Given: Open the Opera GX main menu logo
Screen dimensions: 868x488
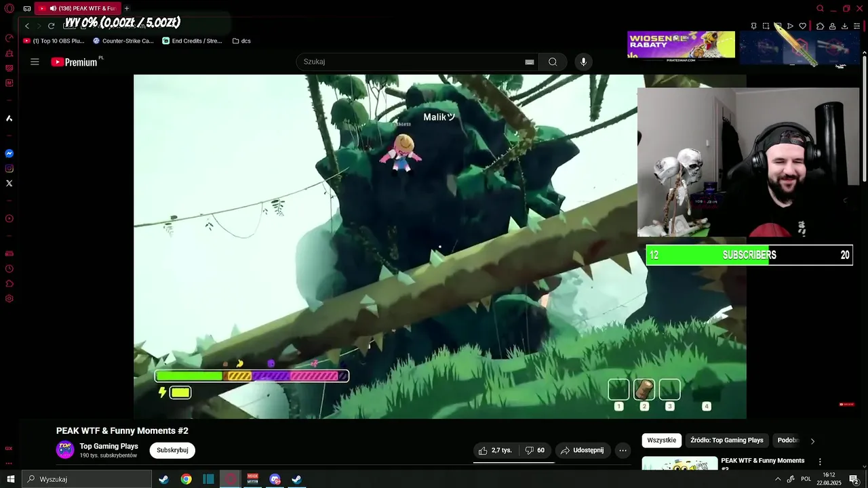Looking at the screenshot, I should [x=9, y=8].
